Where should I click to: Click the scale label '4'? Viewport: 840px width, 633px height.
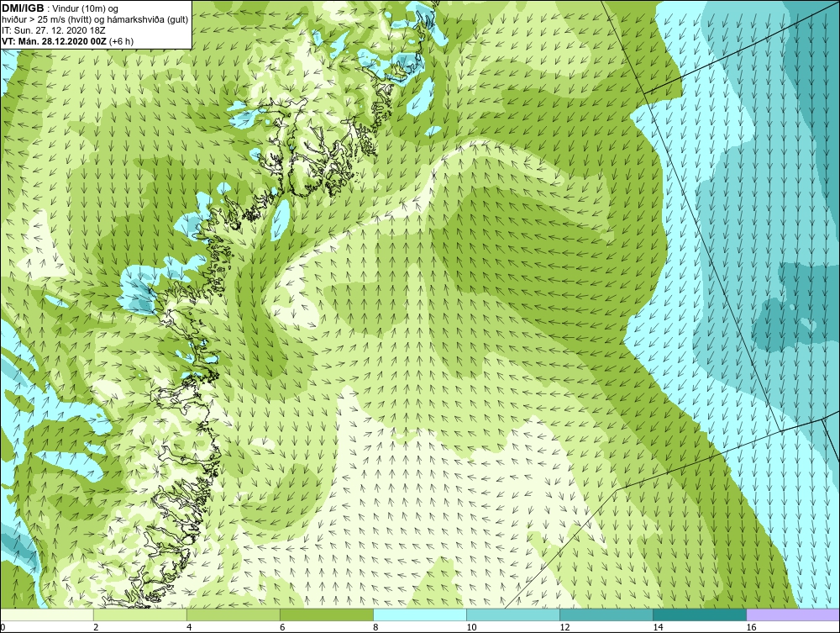point(189,627)
